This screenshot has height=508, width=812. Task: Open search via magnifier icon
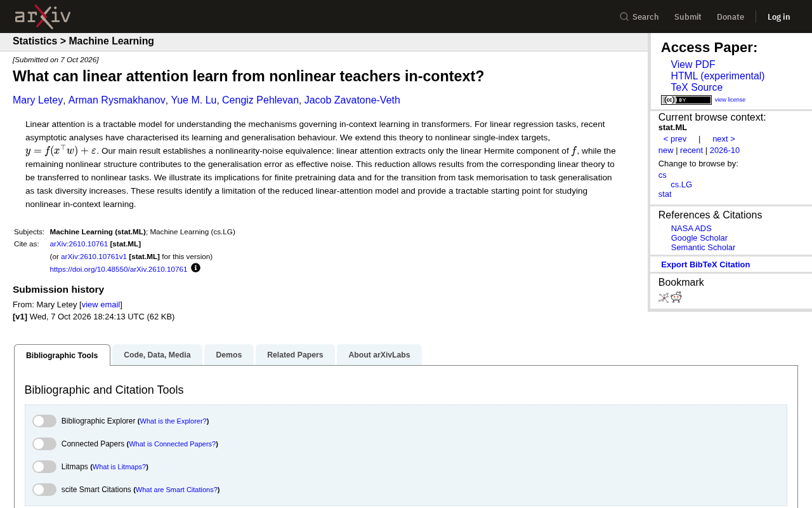coord(624,17)
